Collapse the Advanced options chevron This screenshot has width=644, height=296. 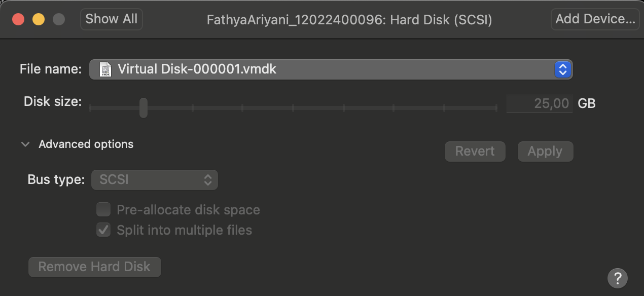[25, 144]
